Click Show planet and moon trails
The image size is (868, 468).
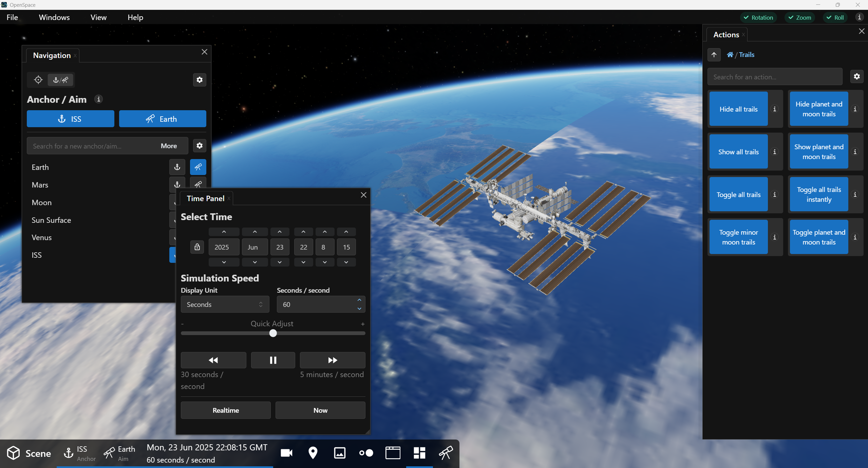(x=819, y=152)
